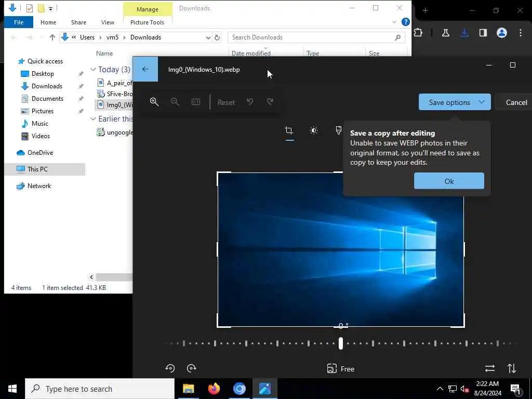Click the back arrow in Photos editor
The height and width of the screenshot is (399, 532).
(145, 69)
